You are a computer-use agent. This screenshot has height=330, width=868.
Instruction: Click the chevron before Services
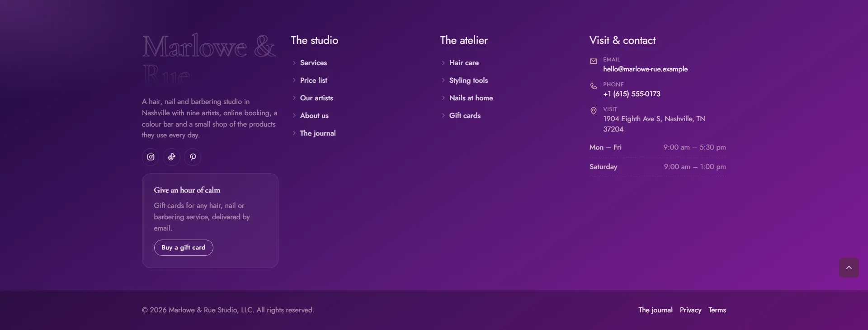pyautogui.click(x=294, y=63)
